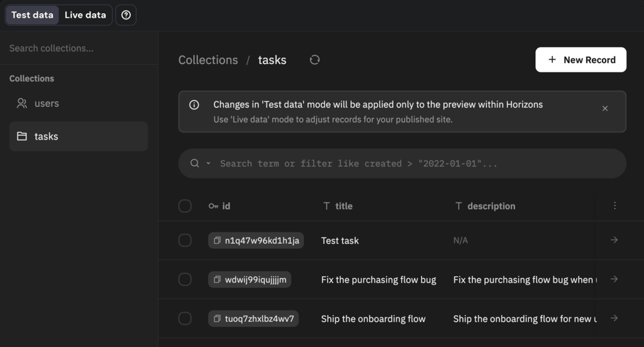
Task: Open the Fix the purchasing flow bug record arrow
Action: 614,279
